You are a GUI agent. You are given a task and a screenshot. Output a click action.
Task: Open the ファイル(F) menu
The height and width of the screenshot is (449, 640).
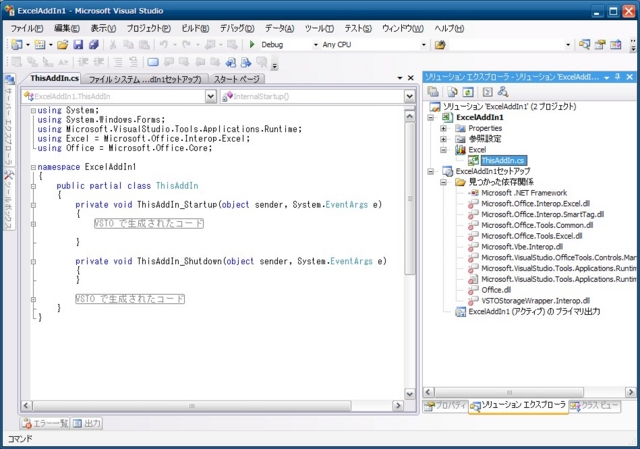27,28
